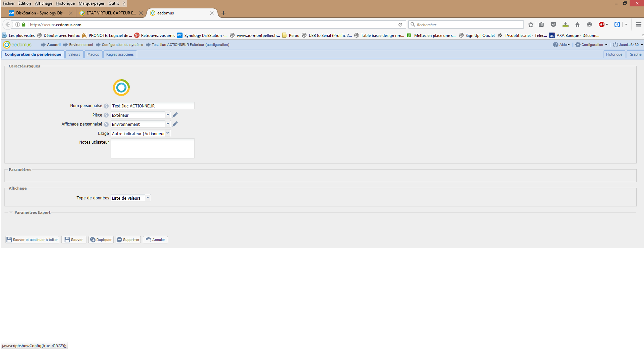Click the Notes utilisateur text area

click(x=153, y=148)
